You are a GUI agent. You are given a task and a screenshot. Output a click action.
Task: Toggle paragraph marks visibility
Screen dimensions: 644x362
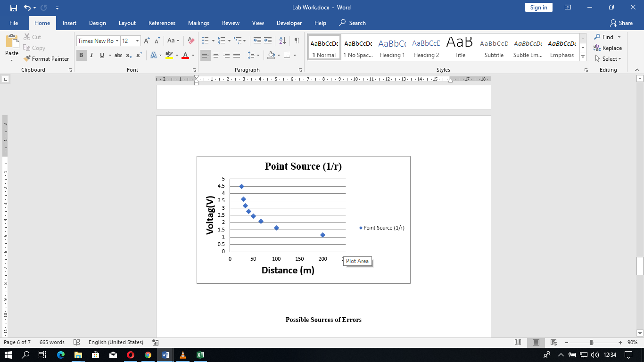(296, 41)
